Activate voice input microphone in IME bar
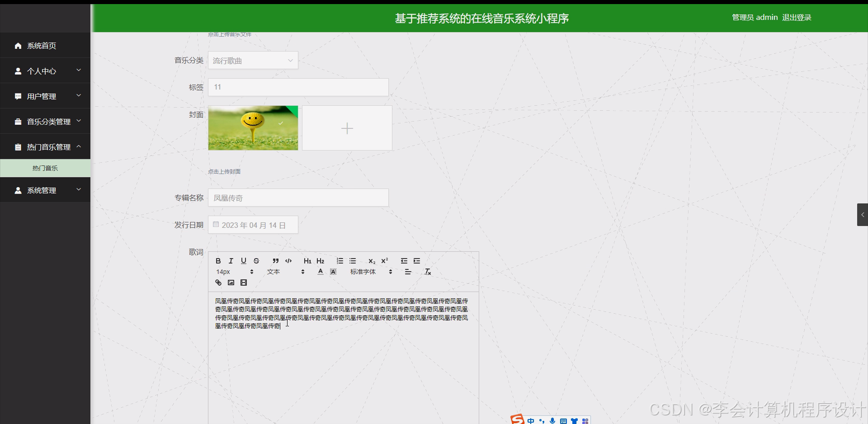 [x=552, y=421]
